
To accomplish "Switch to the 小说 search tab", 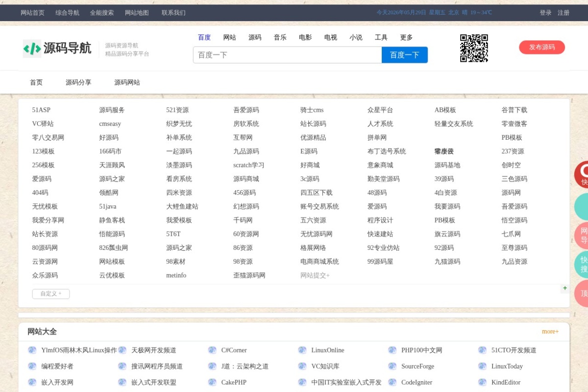I will tap(356, 37).
